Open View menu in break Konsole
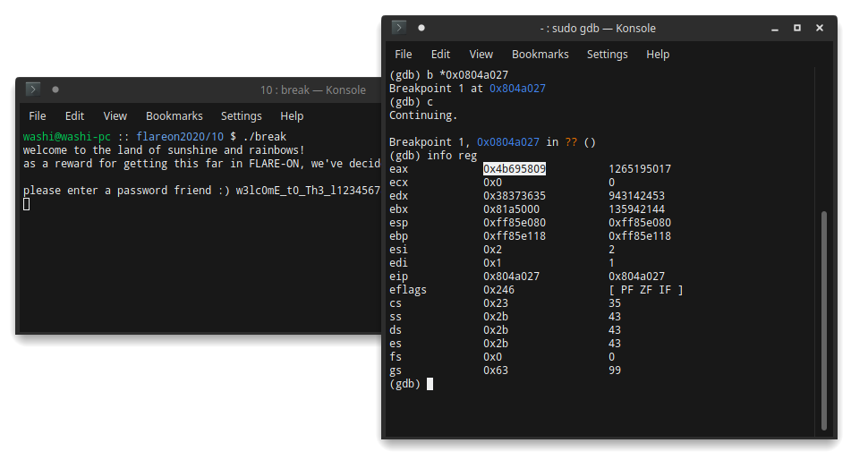Image resolution: width=868 pixels, height=460 pixels. [x=115, y=115]
